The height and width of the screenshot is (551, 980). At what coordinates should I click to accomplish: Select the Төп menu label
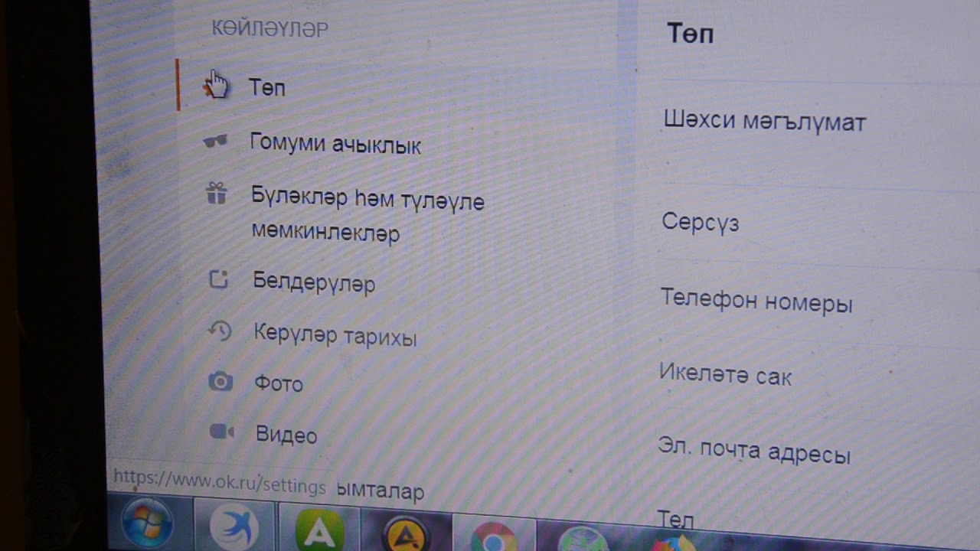coord(267,88)
